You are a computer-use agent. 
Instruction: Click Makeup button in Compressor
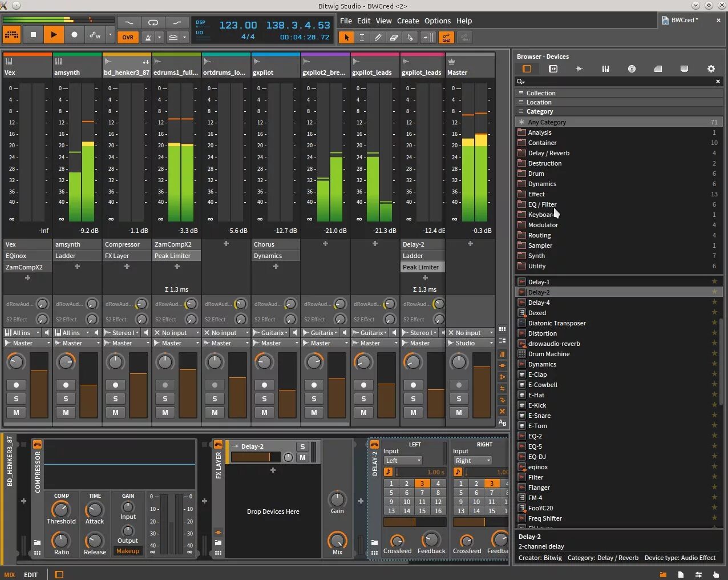coord(128,551)
